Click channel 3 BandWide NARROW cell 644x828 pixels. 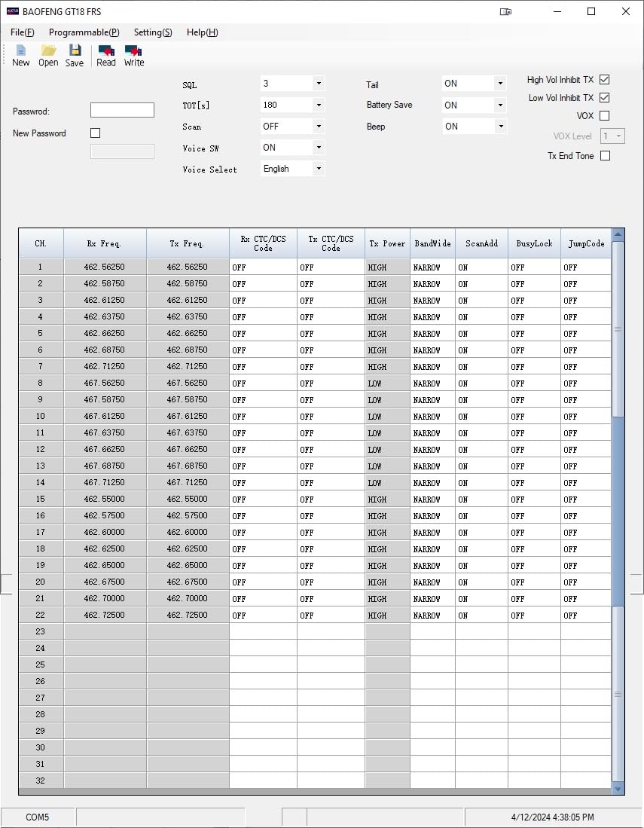pos(432,300)
